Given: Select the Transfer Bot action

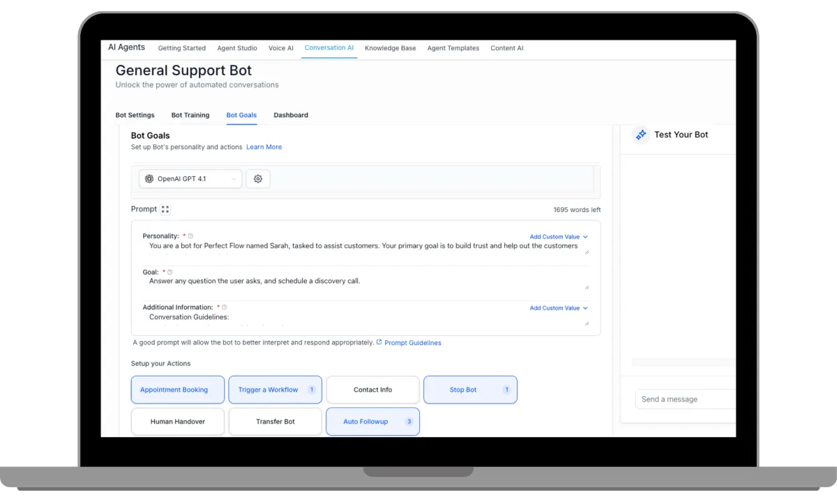Looking at the screenshot, I should (276, 422).
